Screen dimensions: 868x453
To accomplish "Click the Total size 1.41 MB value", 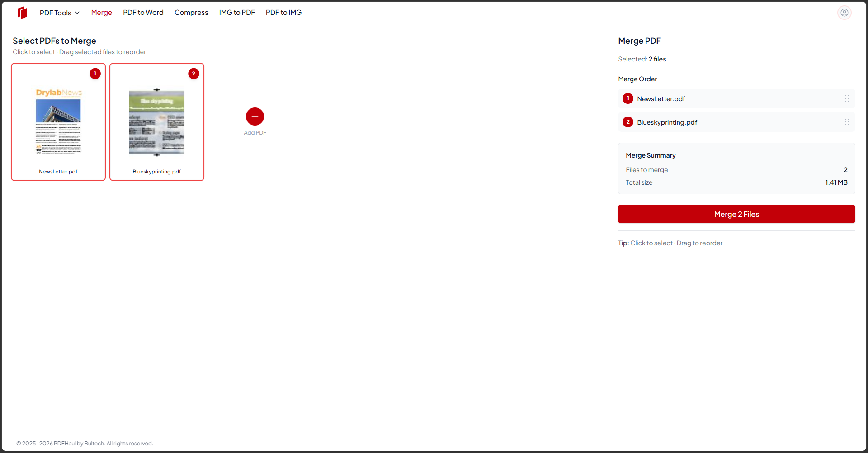I will [836, 182].
